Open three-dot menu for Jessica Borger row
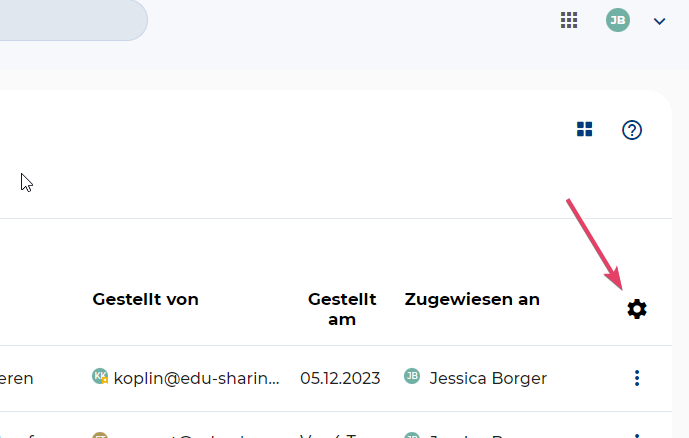The width and height of the screenshot is (689, 438). coord(637,378)
